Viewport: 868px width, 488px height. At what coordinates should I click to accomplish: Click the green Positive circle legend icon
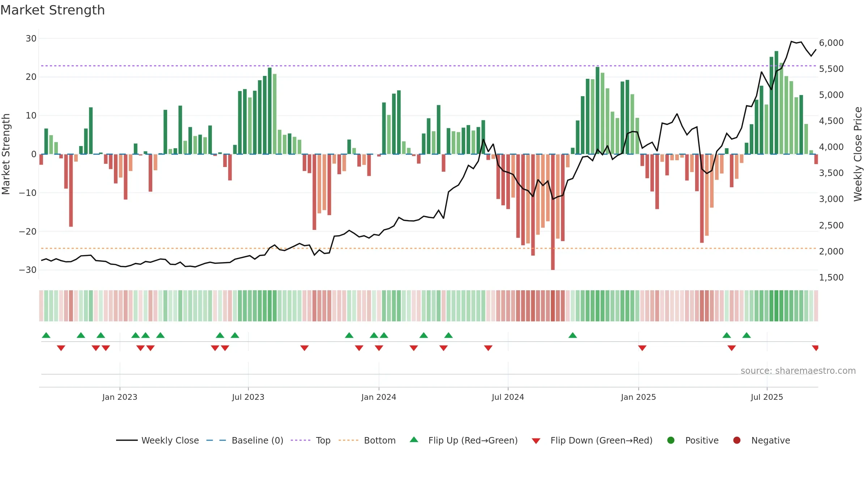[671, 440]
